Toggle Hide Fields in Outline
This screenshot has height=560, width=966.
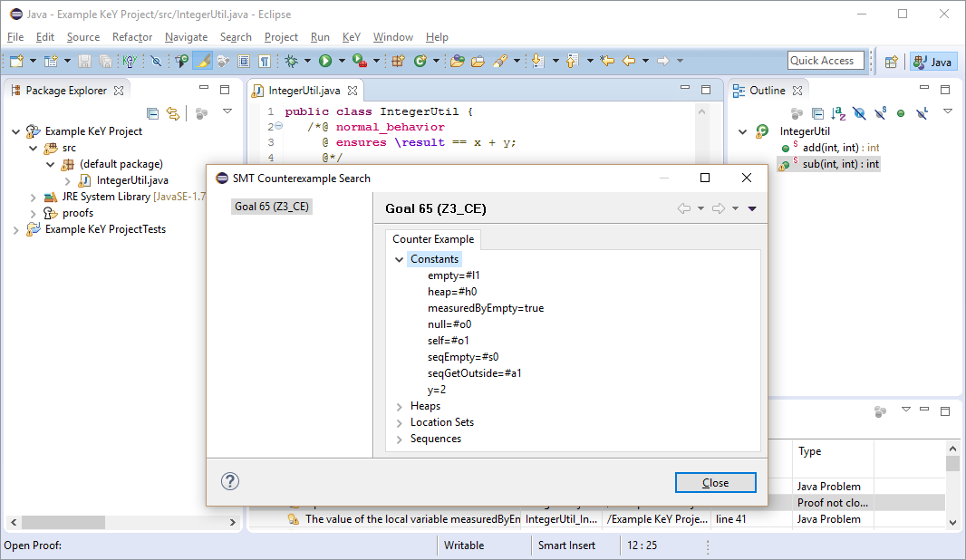pyautogui.click(x=859, y=113)
